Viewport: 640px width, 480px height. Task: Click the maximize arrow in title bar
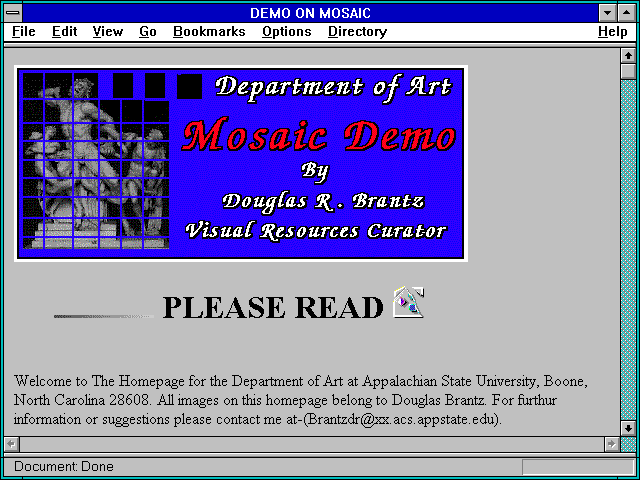[627, 13]
